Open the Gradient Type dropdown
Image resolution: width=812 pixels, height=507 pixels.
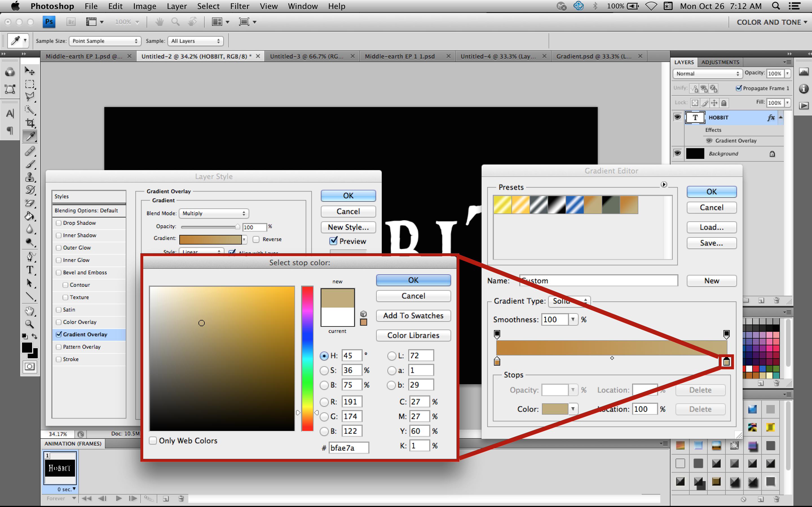569,301
